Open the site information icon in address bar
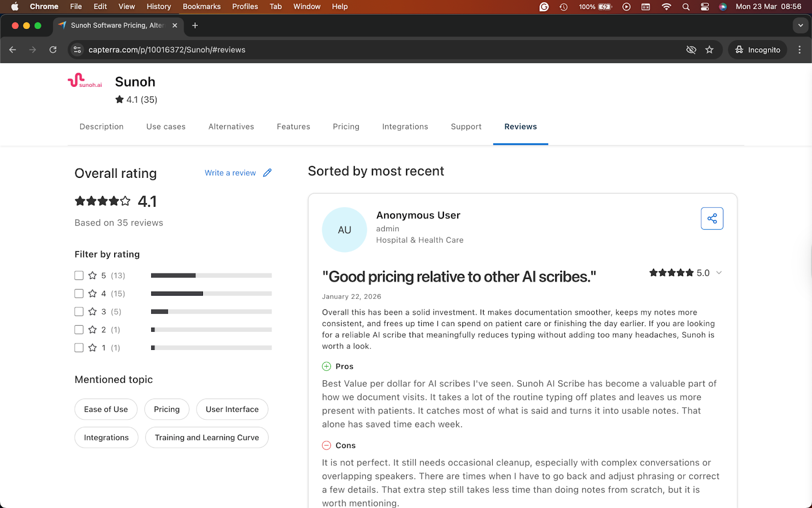Viewport: 812px width, 508px height. click(77, 50)
